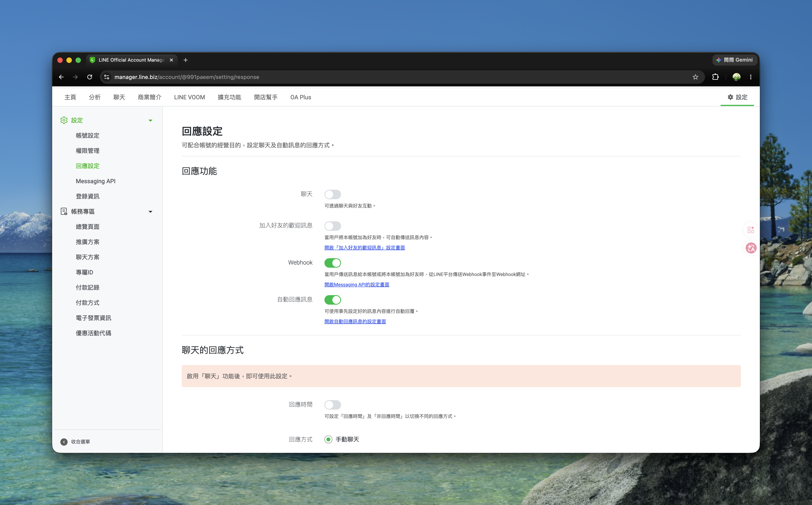Open the OA Plus tab
812x505 pixels.
click(301, 97)
